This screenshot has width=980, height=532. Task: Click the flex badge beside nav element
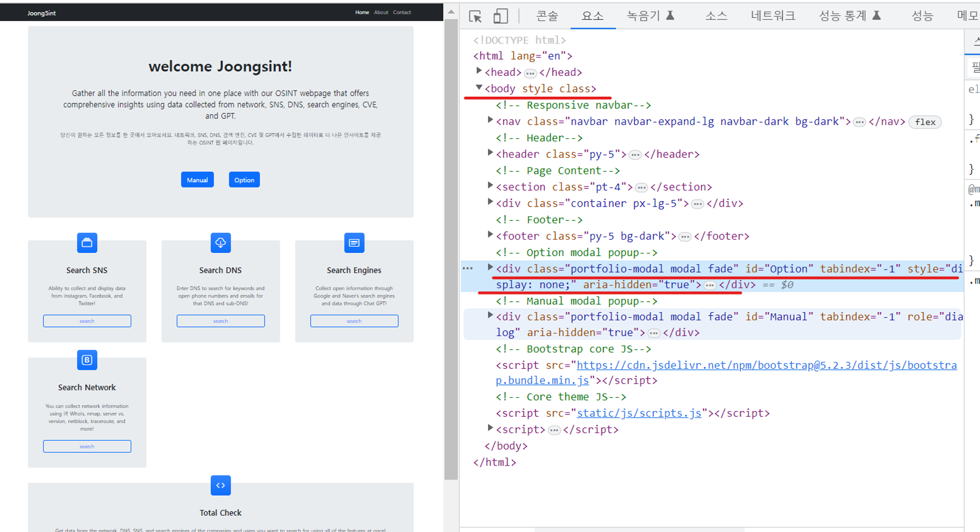925,122
